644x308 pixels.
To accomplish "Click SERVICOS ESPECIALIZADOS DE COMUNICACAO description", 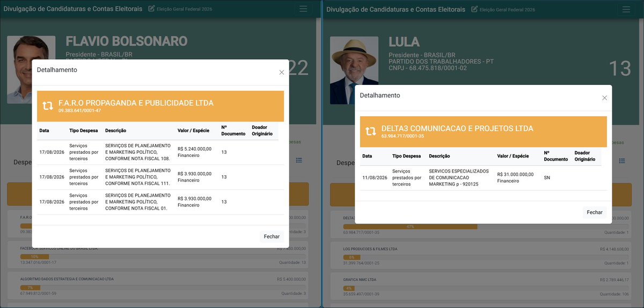I will click(459, 177).
